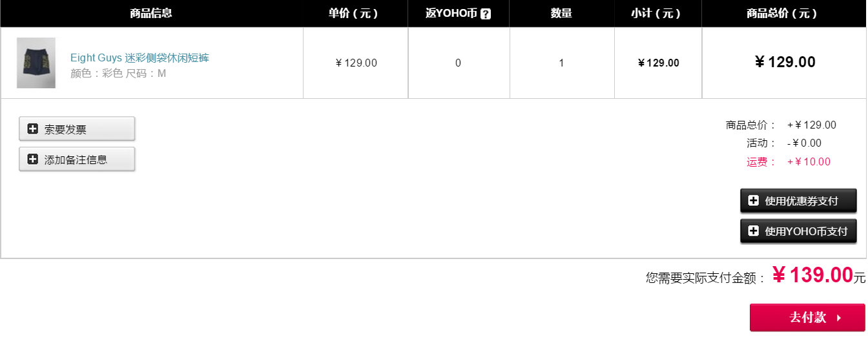Open the shorts product thumbnail image
This screenshot has height=354, width=868.
point(36,63)
